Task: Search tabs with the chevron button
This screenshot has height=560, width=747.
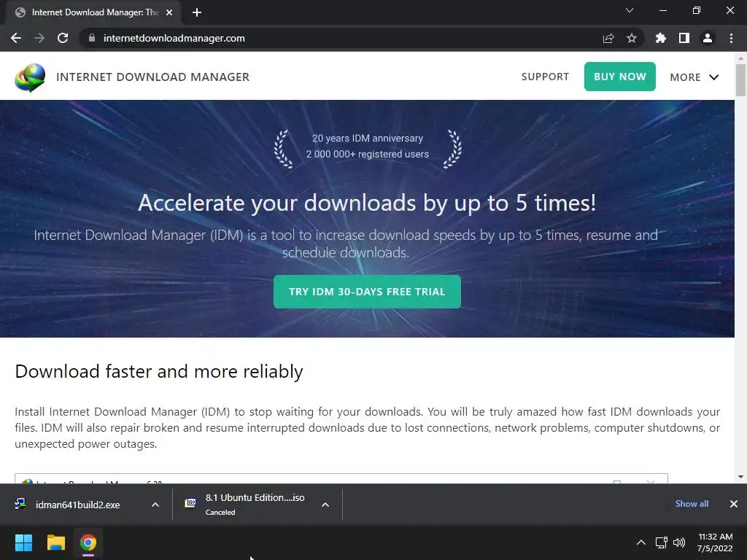Action: coord(630,10)
